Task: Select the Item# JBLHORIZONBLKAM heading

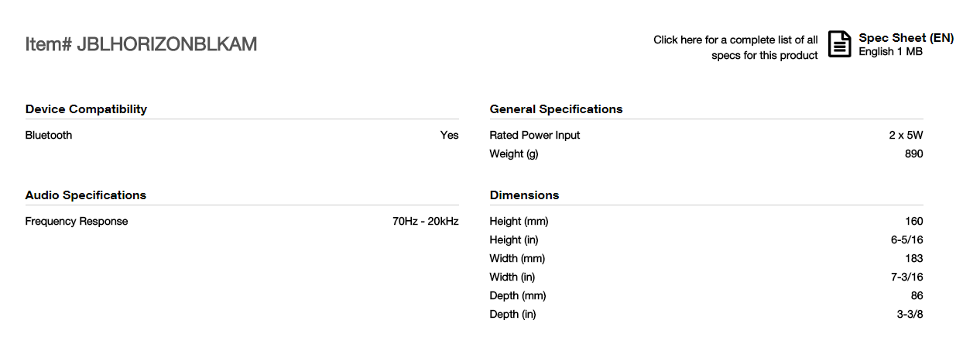Action: [141, 44]
